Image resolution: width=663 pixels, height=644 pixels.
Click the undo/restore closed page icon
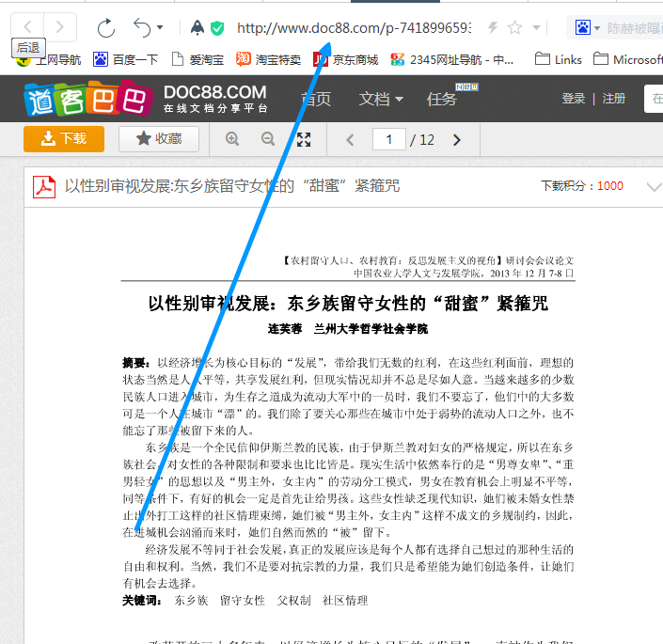pyautogui.click(x=142, y=28)
